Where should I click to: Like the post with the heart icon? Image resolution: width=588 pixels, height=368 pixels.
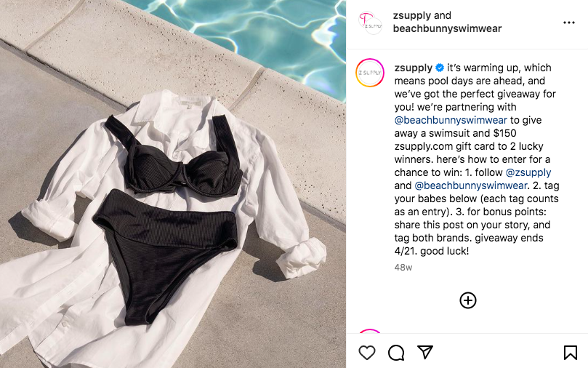[367, 353]
